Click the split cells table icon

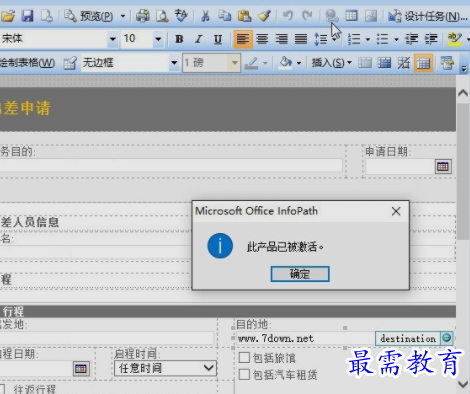[384, 62]
